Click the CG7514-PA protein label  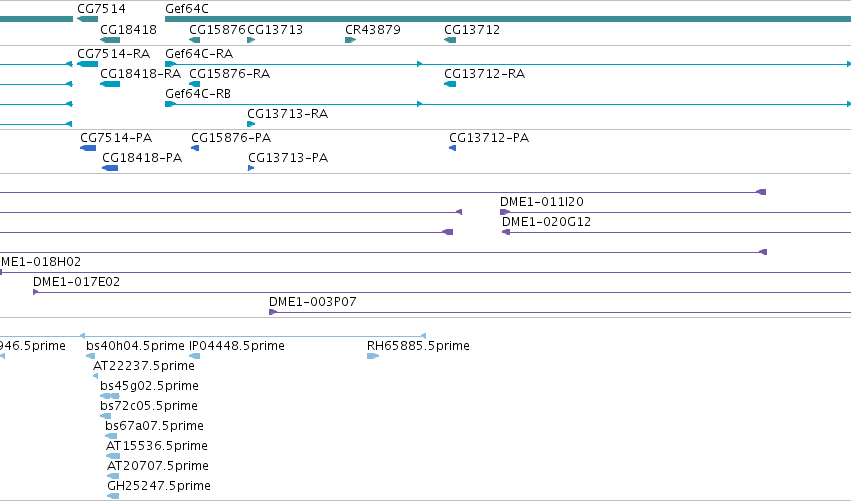click(x=116, y=137)
